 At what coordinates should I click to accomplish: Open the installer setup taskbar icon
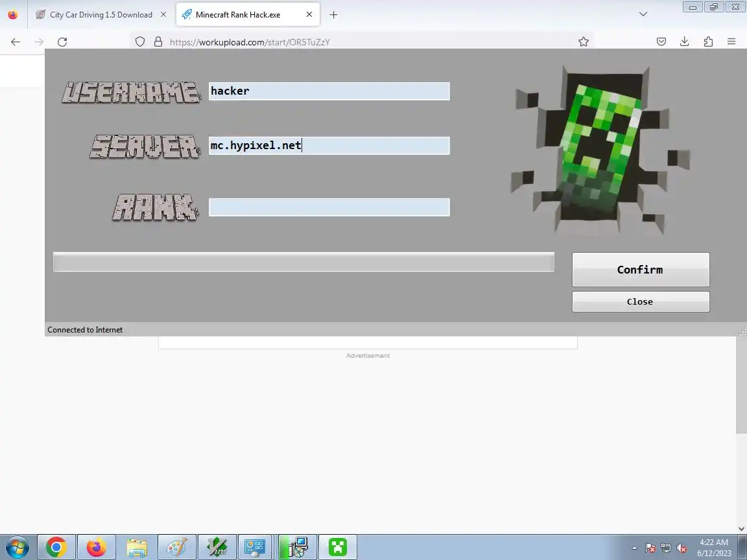[x=298, y=547]
